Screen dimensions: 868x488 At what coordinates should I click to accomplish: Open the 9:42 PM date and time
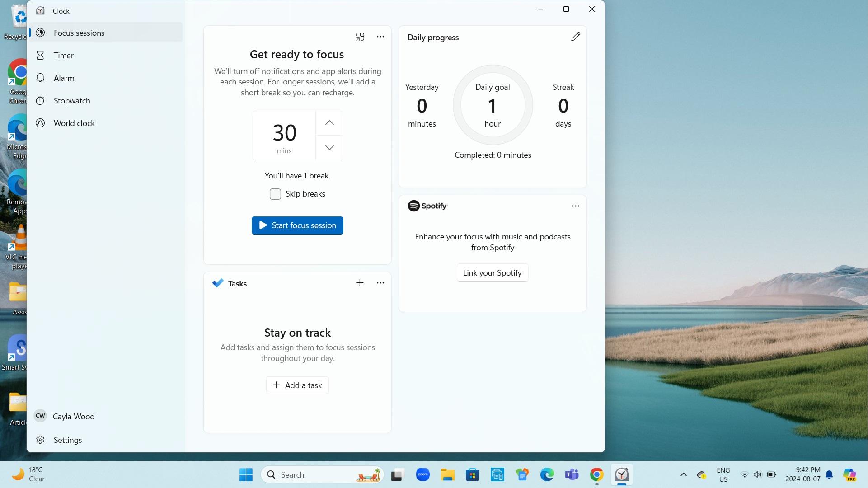(x=803, y=475)
